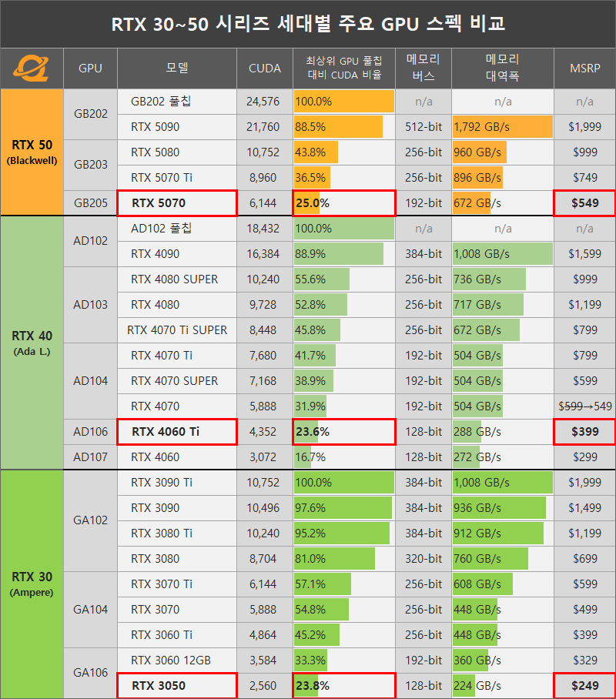Viewport: 616px width, 699px height.
Task: Click the 23.6% highlighted ratio cell
Action: pos(344,432)
